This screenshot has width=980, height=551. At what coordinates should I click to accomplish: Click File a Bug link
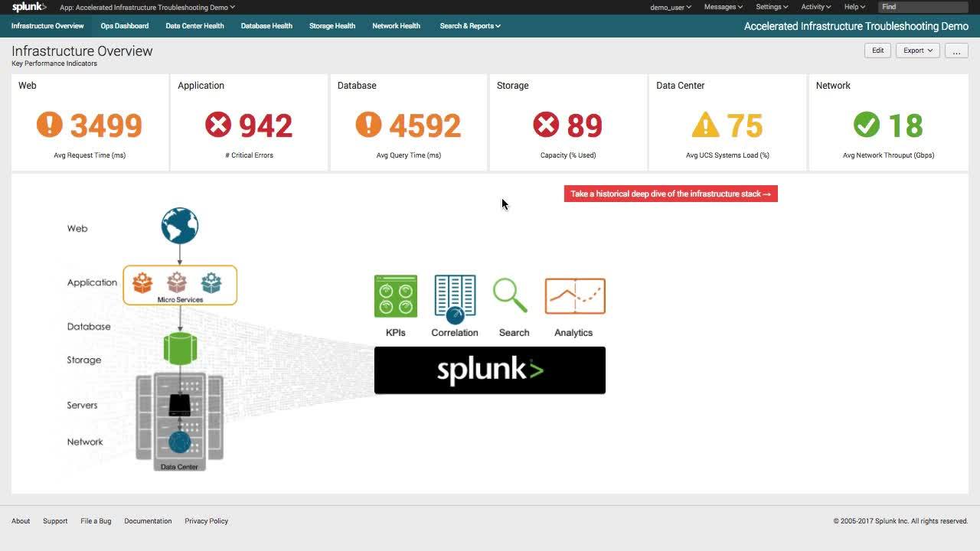(x=96, y=521)
